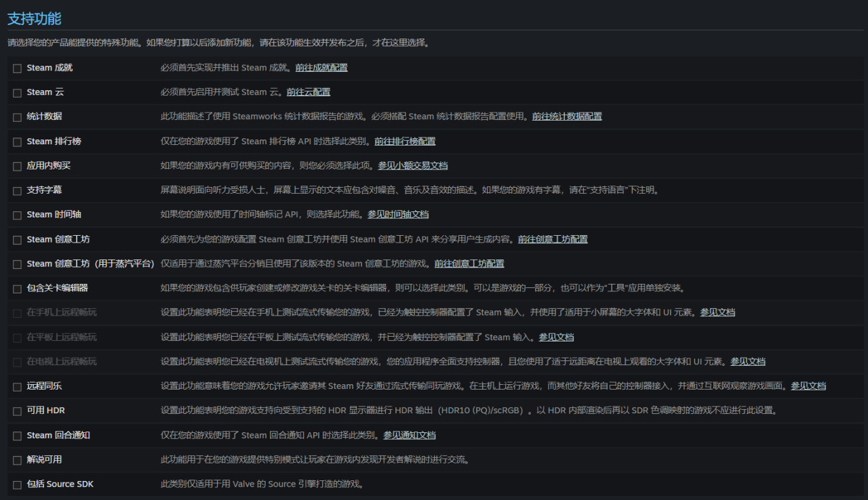Tick the Steam 创意工坊（用于蒸汽平台）checkbox
The width and height of the screenshot is (868, 500).
(17, 264)
